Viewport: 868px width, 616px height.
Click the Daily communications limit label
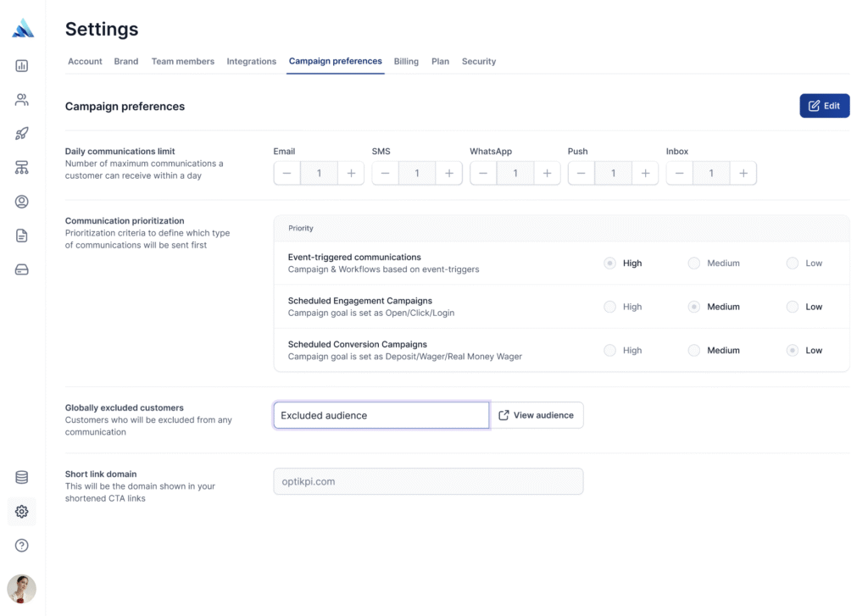[120, 151]
